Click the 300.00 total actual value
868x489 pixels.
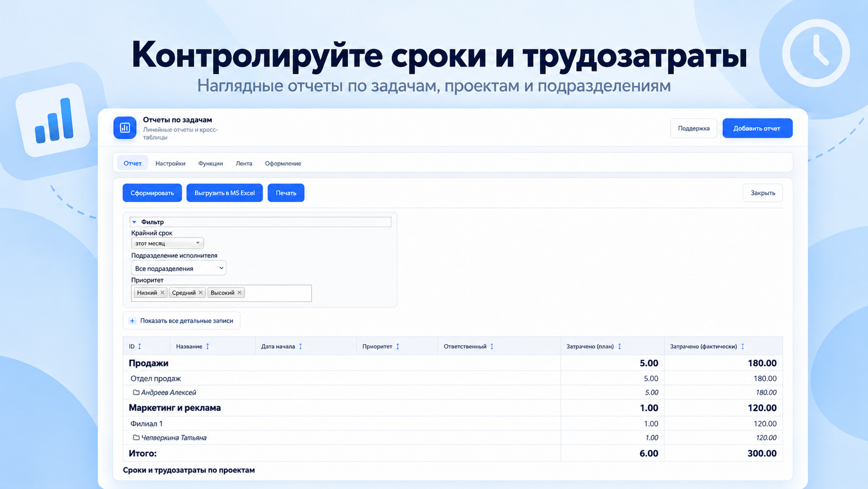762,453
